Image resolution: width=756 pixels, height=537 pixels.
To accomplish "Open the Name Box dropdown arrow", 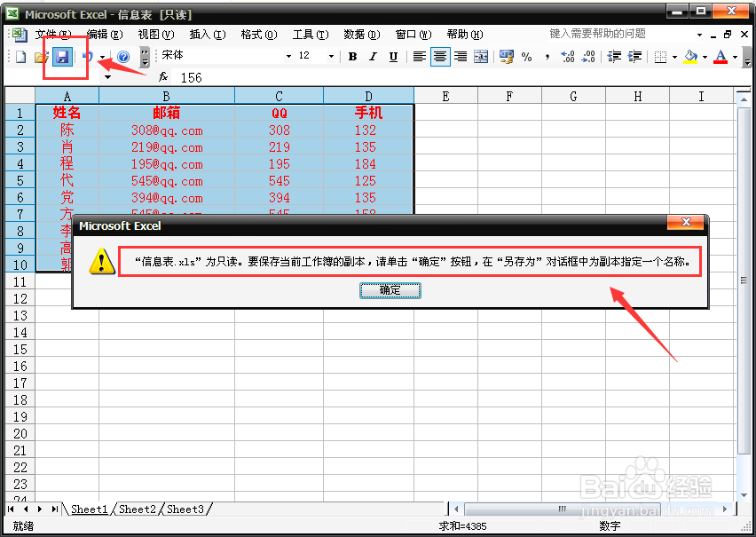I will coord(108,76).
